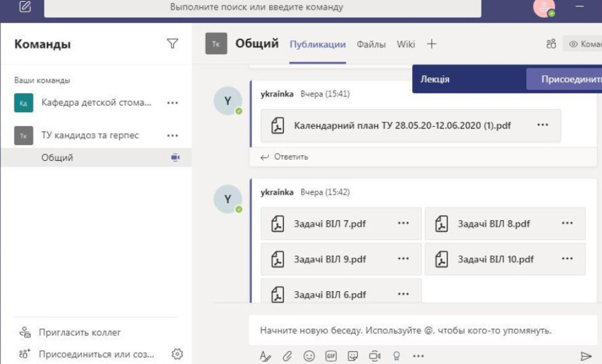Switch to the Файлы tab
Viewport: 602px width, 364px height.
coord(371,44)
